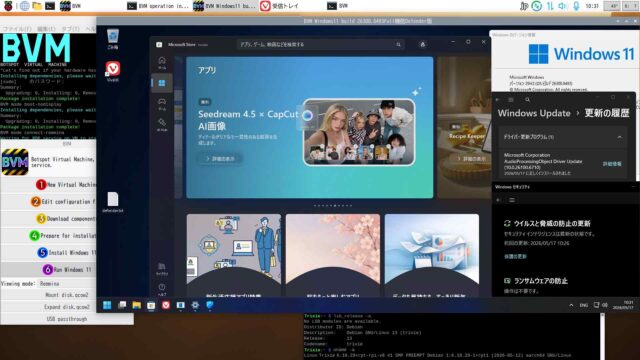
Task: Open the Recycle Bin desktop icon
Action: pyautogui.click(x=113, y=39)
